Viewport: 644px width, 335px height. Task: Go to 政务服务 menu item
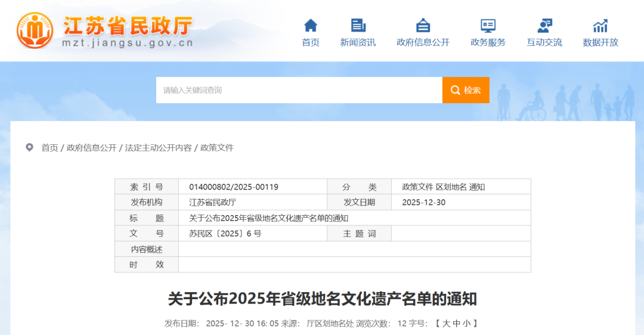(488, 42)
